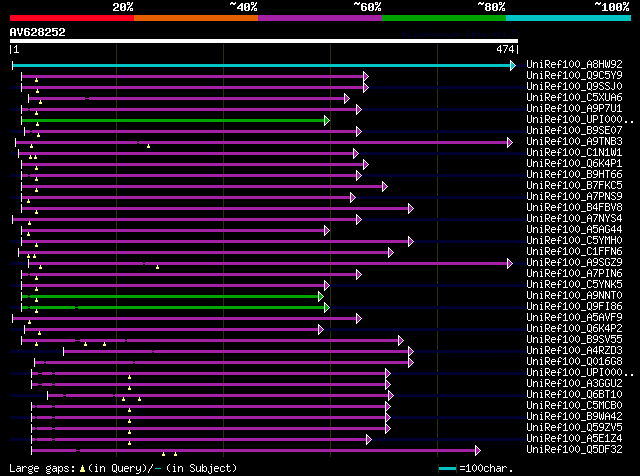
Task: Click the white AV628252 query length bar
Action: coord(264,41)
